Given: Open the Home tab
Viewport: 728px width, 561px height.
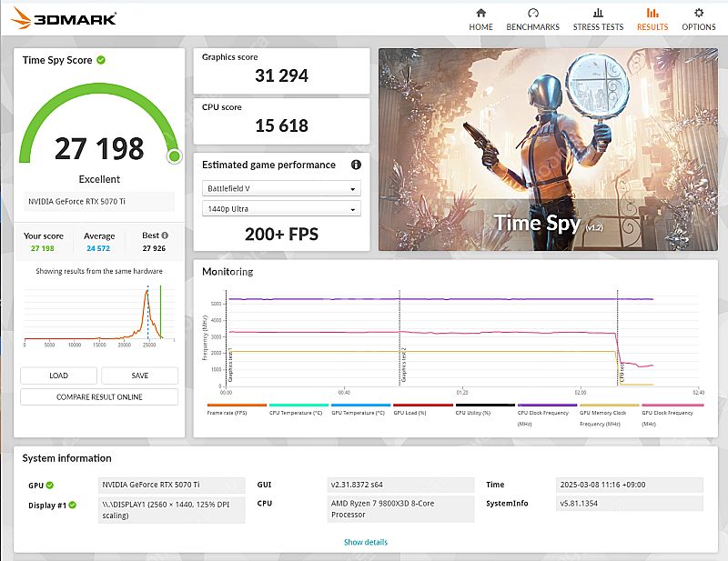Looking at the screenshot, I should click(481, 19).
